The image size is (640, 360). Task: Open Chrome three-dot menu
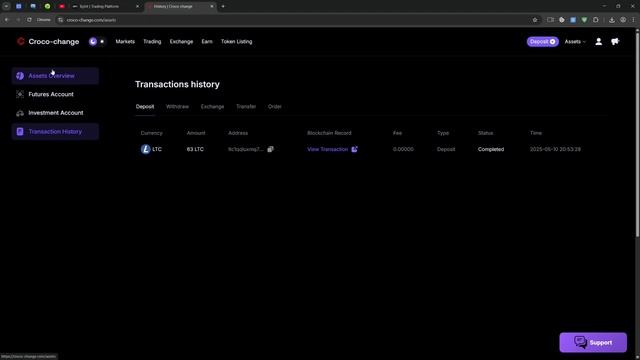pyautogui.click(x=633, y=20)
